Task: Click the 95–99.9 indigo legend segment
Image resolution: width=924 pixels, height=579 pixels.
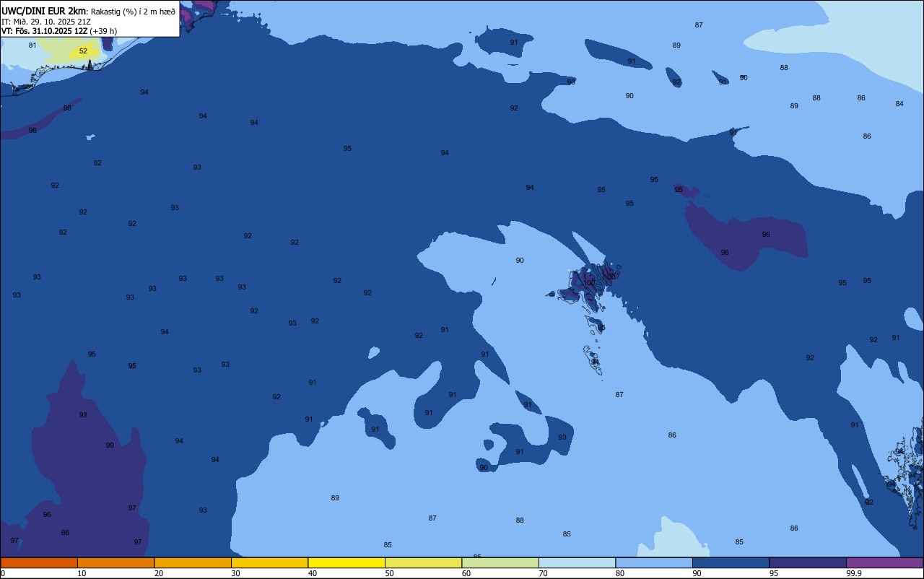Action: point(808,562)
